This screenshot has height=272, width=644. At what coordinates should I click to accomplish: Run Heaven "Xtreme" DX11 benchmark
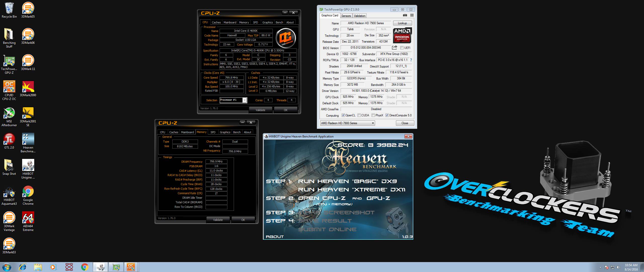point(351,190)
